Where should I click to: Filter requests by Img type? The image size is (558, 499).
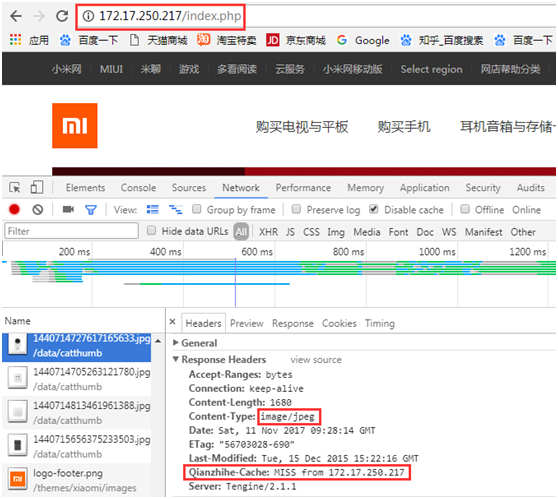point(336,232)
